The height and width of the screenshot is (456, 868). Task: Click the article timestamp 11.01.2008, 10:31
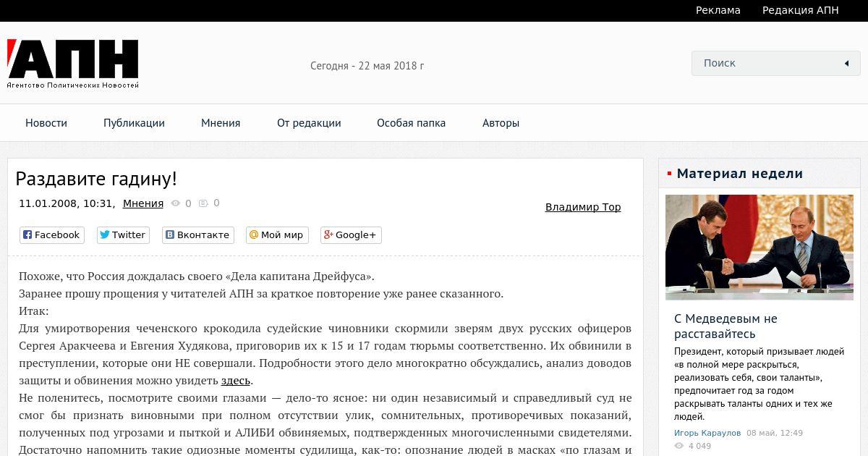pos(67,203)
